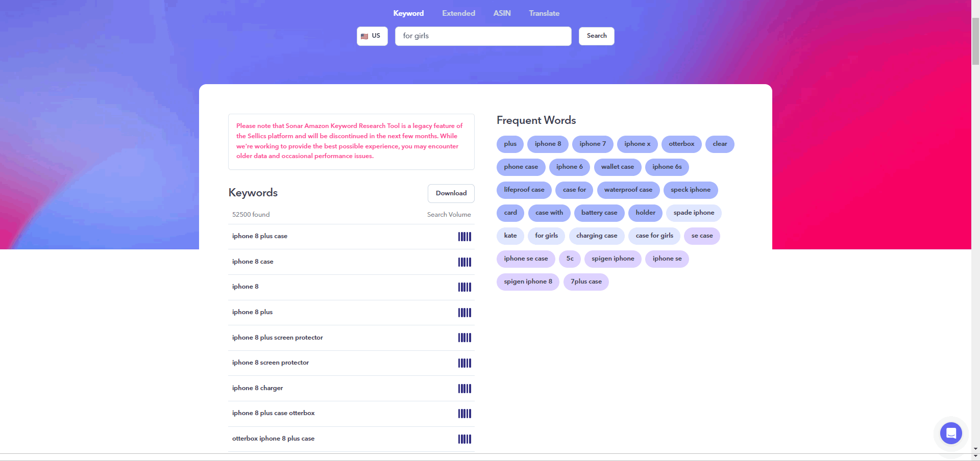
Task: Select the 'for girls' frequent word tag
Action: click(x=546, y=236)
